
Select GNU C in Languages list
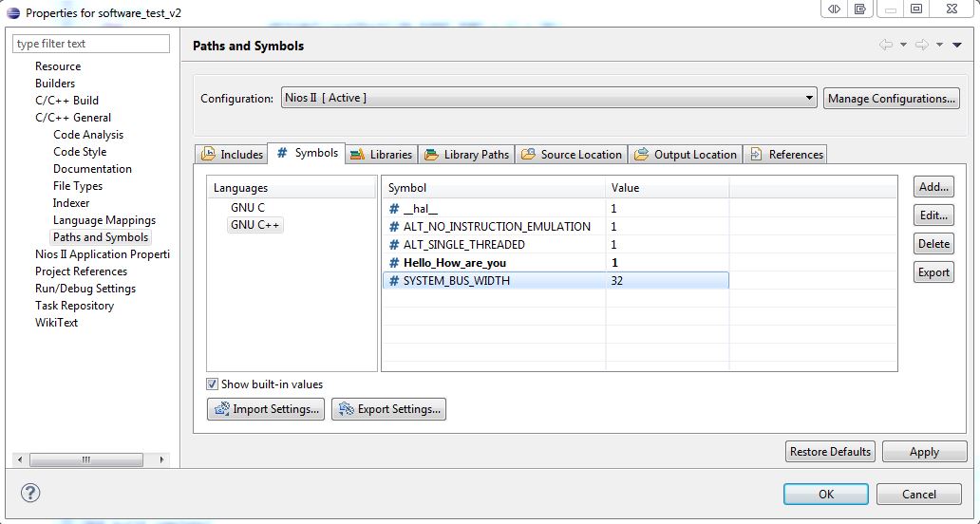click(x=248, y=207)
